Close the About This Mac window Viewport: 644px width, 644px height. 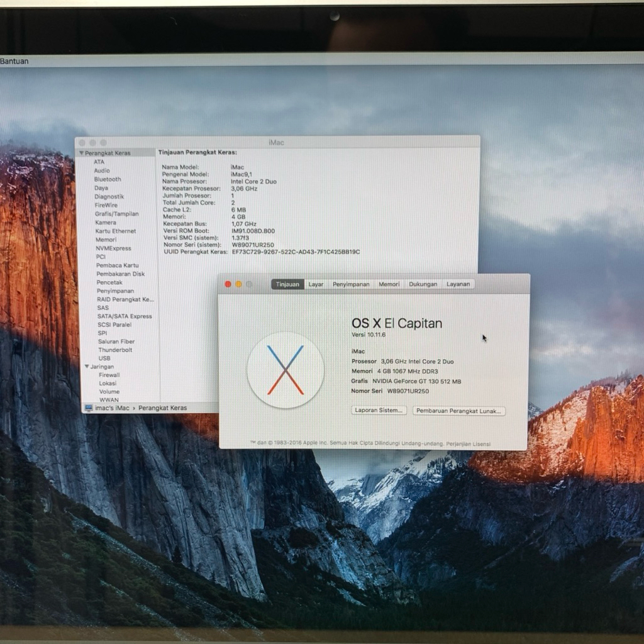[228, 284]
